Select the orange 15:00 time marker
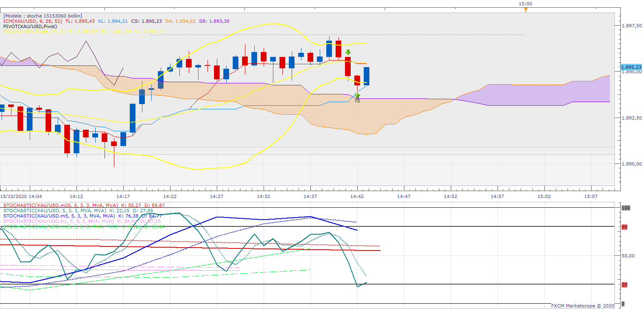This screenshot has width=644, height=309. point(526,9)
